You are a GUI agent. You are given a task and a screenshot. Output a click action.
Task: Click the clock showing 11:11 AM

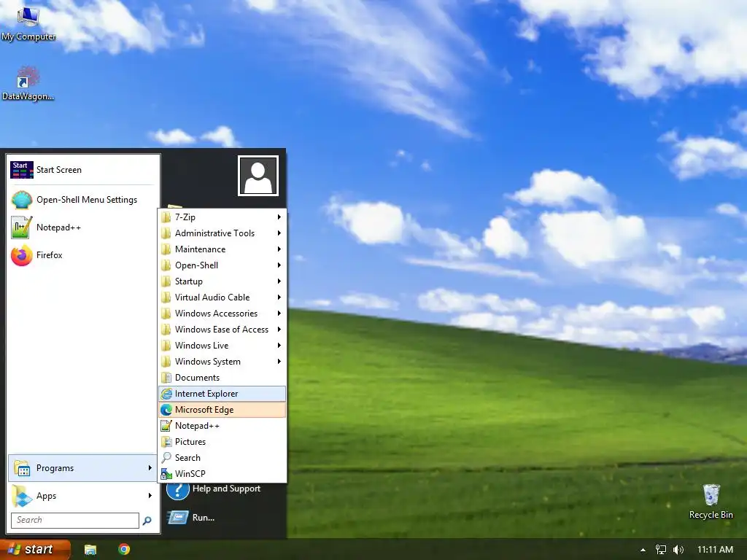(x=715, y=550)
